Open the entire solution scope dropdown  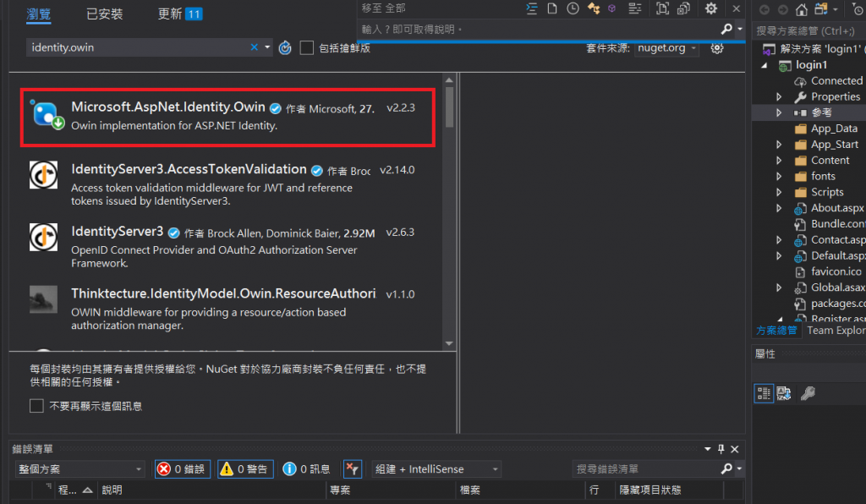[80, 468]
